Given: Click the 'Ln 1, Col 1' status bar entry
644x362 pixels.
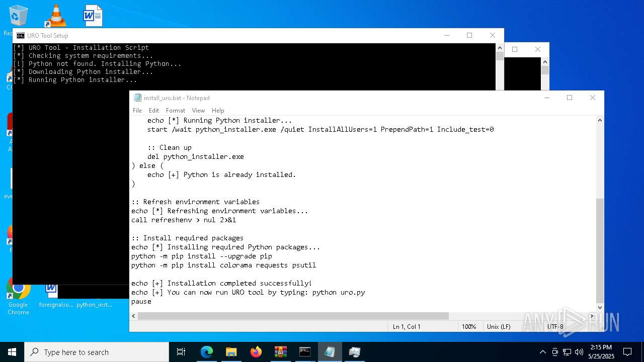Looking at the screenshot, I should tap(407, 327).
